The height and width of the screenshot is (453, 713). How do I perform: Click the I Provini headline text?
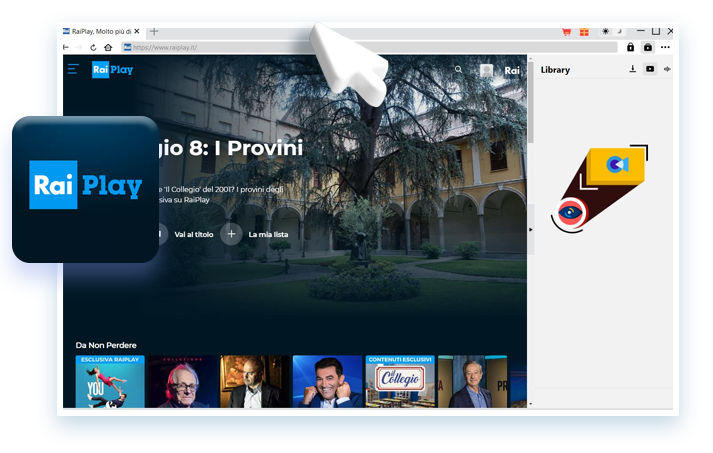point(259,148)
